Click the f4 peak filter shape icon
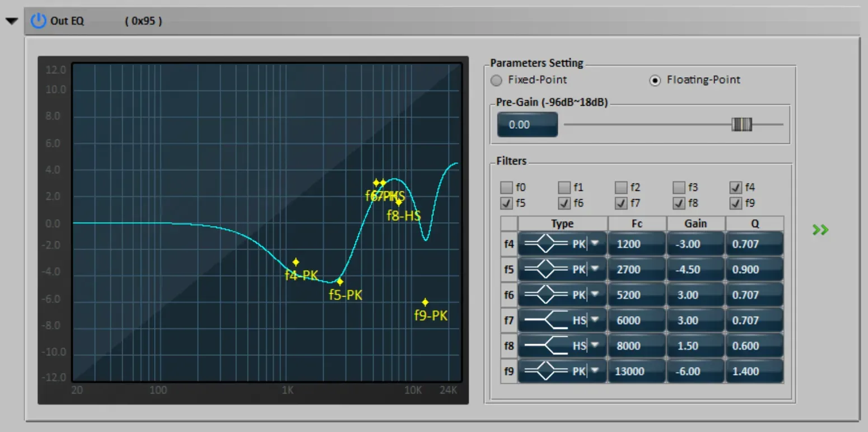Viewport: 868px width, 432px height. click(547, 244)
